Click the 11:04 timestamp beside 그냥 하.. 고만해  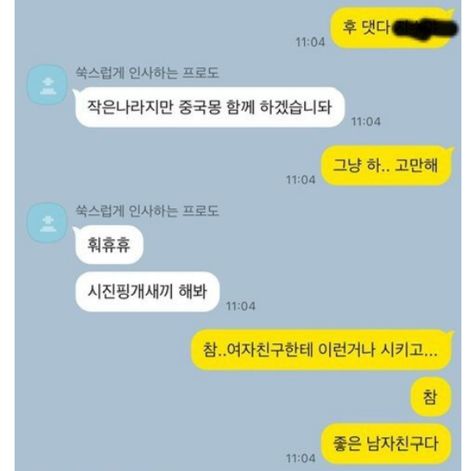(301, 180)
